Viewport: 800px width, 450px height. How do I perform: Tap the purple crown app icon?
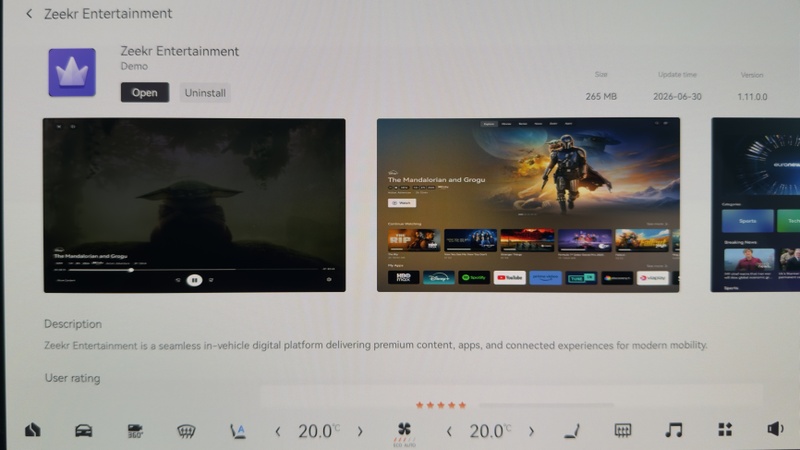tap(72, 72)
